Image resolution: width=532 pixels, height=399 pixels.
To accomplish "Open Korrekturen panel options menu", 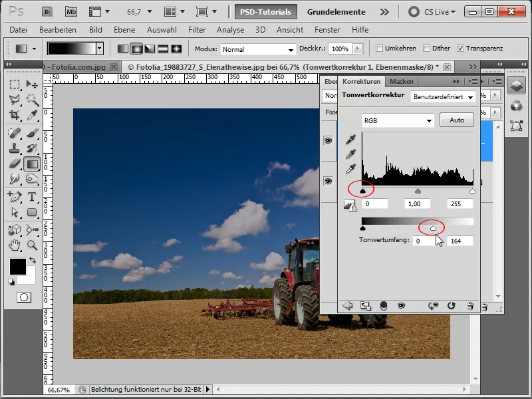I will (x=473, y=81).
